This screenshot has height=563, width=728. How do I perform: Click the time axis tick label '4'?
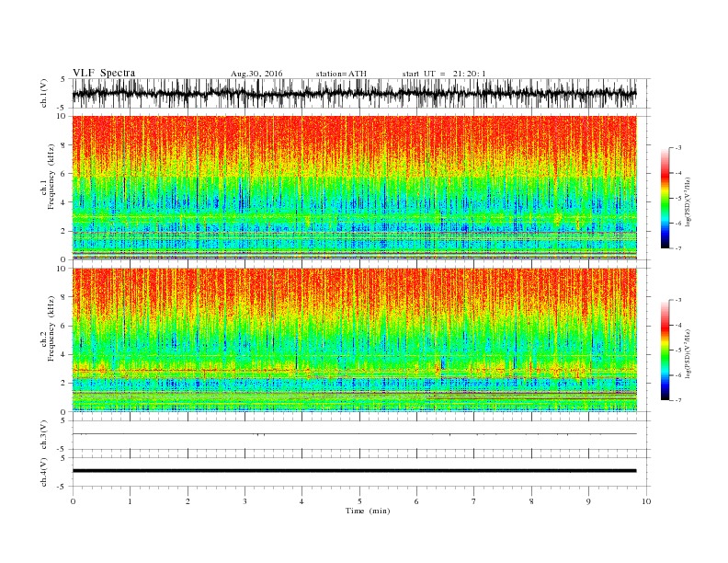tap(302, 501)
